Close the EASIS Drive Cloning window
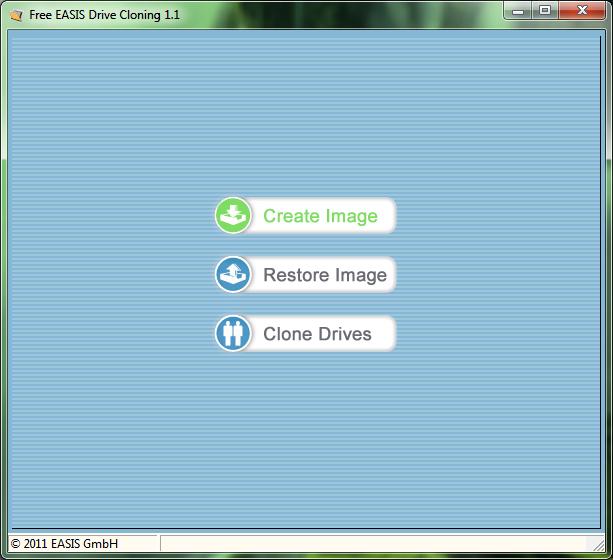Viewport: 613px width, 560px height. 582,11
